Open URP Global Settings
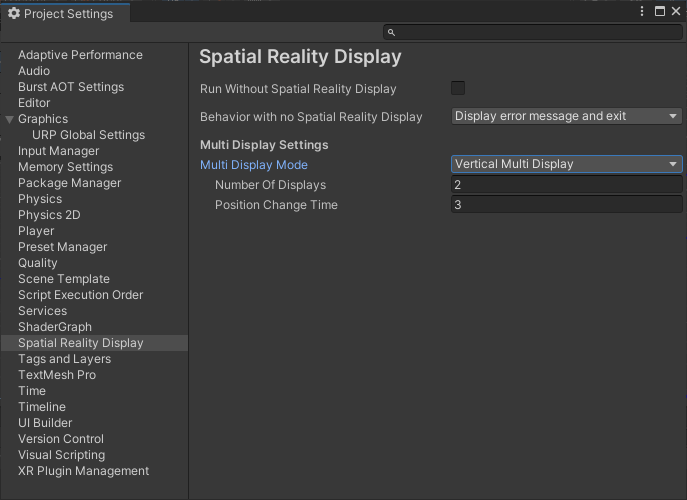 pos(89,135)
